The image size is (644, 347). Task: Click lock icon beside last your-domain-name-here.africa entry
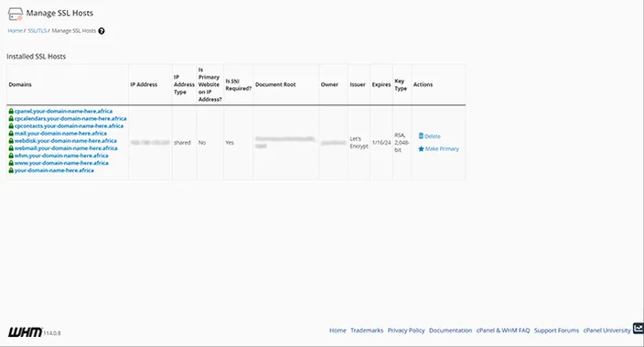coord(11,170)
